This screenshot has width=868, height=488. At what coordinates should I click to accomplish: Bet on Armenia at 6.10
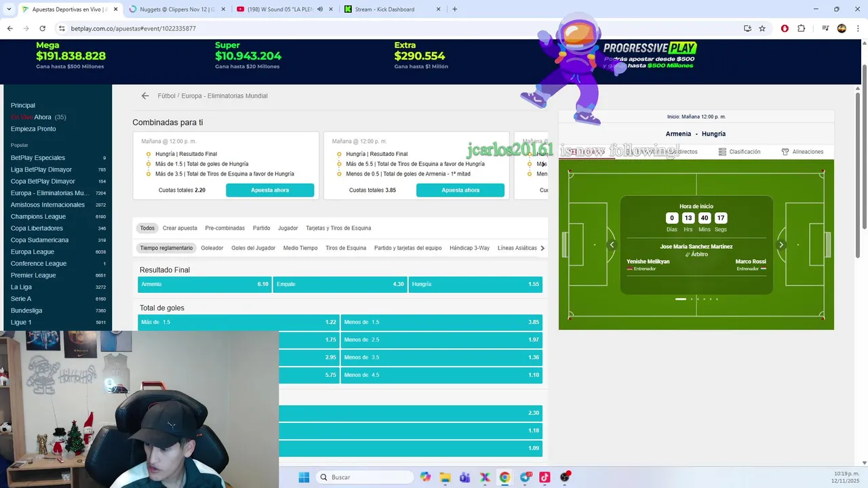click(204, 285)
